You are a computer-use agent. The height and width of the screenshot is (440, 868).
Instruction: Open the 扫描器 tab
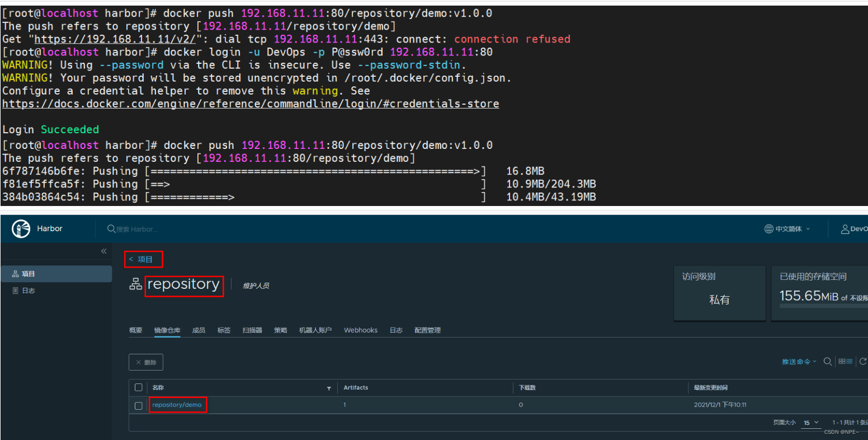pos(252,330)
